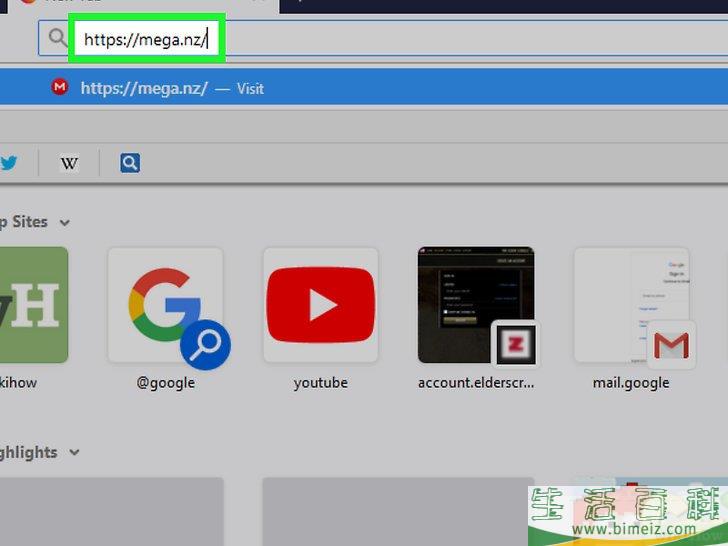Click the youtube label text
728x546 pixels.
[320, 383]
